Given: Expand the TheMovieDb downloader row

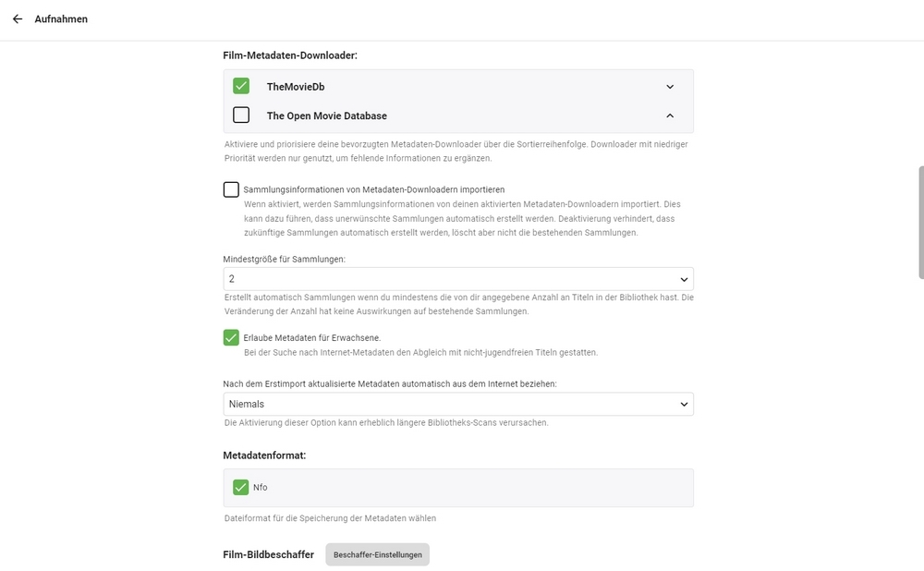Looking at the screenshot, I should pyautogui.click(x=670, y=86).
